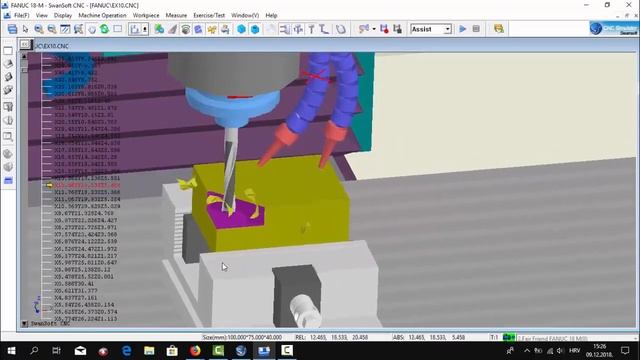Click the zoom in magnifier icon
The image size is (640, 360).
point(39,29)
